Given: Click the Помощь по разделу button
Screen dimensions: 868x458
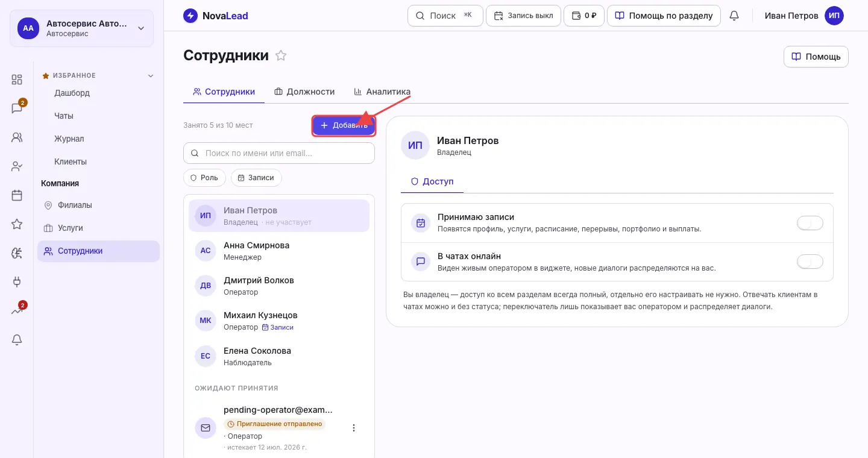Looking at the screenshot, I should pyautogui.click(x=664, y=16).
